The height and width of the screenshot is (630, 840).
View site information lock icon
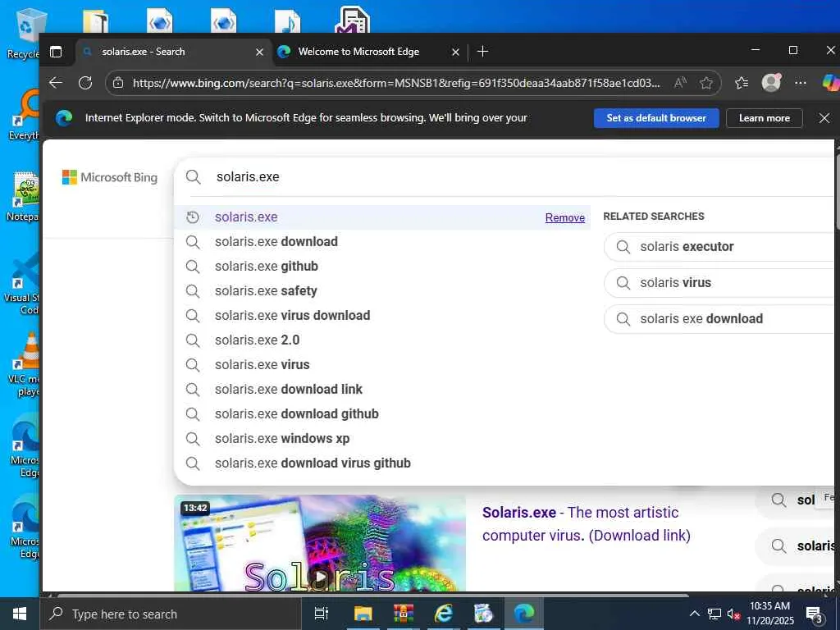point(118,83)
